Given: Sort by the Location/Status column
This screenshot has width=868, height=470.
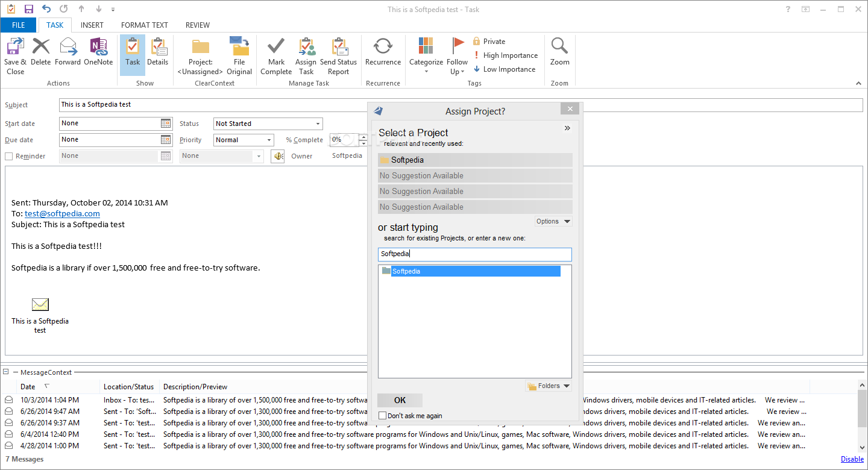Looking at the screenshot, I should coord(129,387).
